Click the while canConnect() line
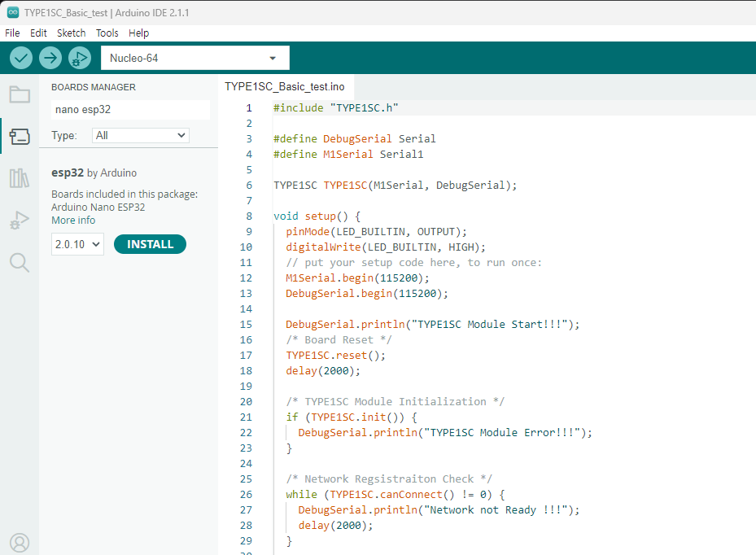 [x=395, y=494]
